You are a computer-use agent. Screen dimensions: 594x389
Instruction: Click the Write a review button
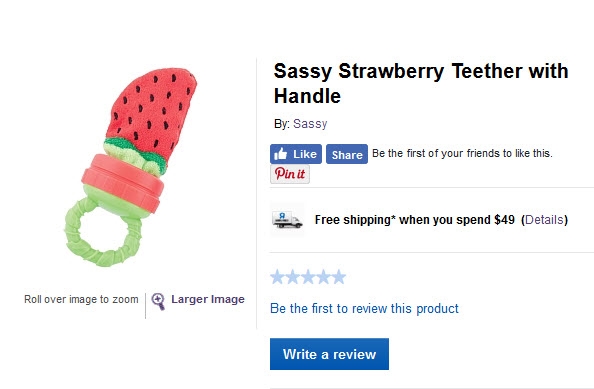(x=329, y=354)
